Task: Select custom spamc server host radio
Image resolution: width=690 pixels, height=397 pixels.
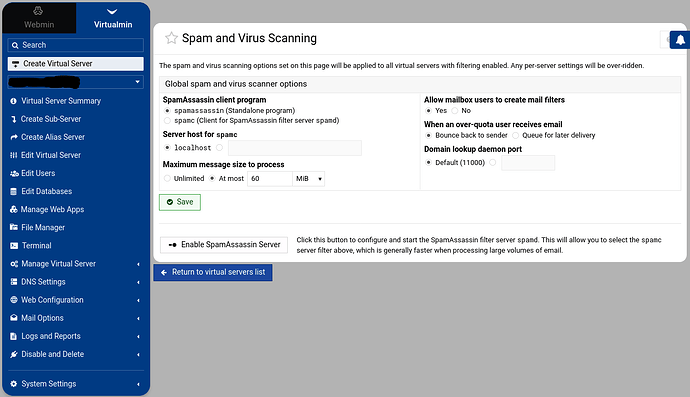Action: (x=219, y=148)
